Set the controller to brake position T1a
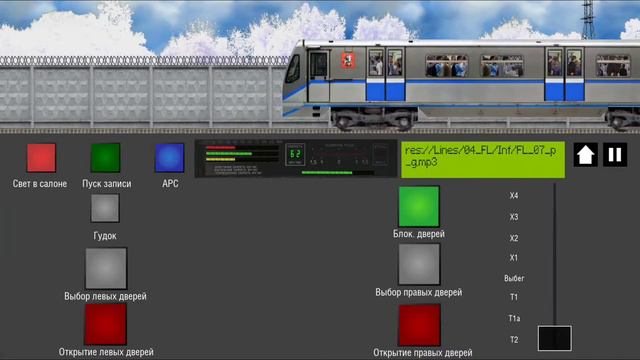Image resolution: width=640 pixels, height=360 pixels. [x=514, y=318]
